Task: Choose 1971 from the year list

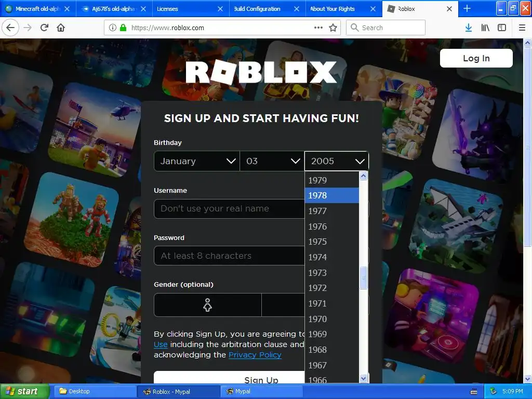Action: click(x=332, y=303)
